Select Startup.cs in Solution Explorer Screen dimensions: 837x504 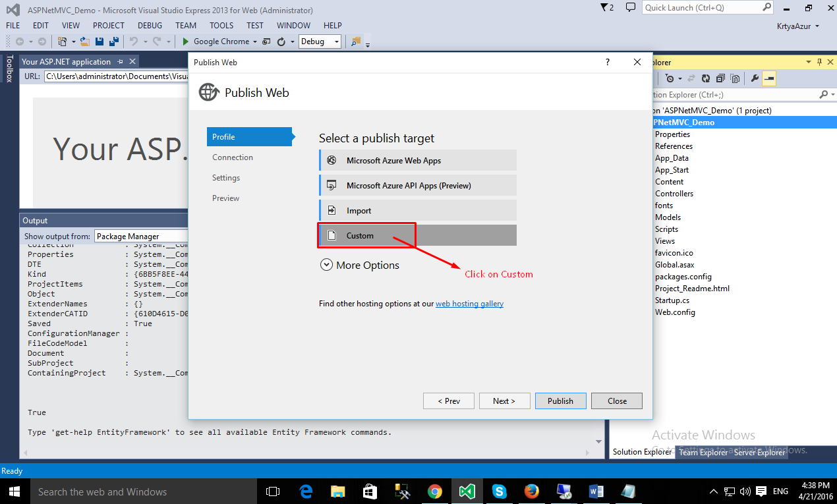tap(672, 300)
